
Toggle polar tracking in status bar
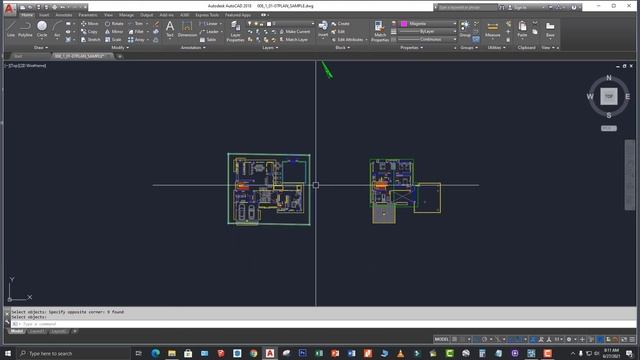(x=484, y=339)
